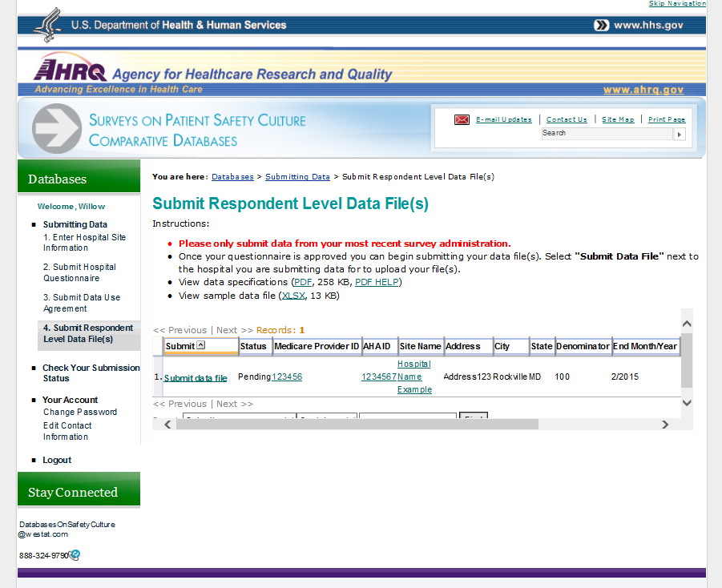
Task: Open the Skip Navigation link
Action: coord(677,4)
